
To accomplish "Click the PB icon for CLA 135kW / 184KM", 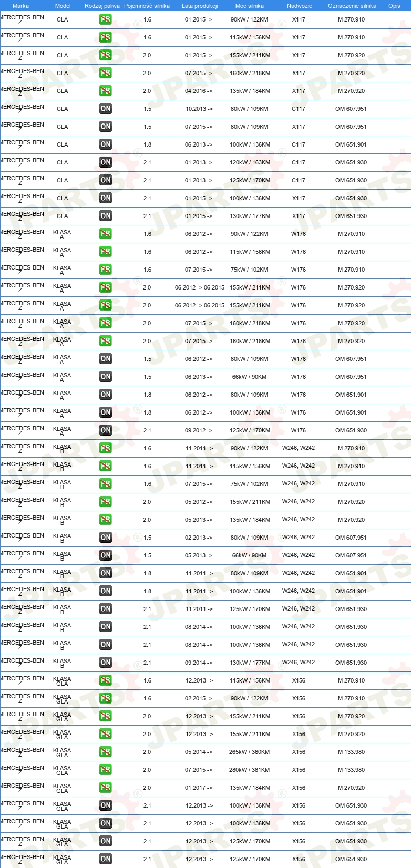I will coord(106,91).
